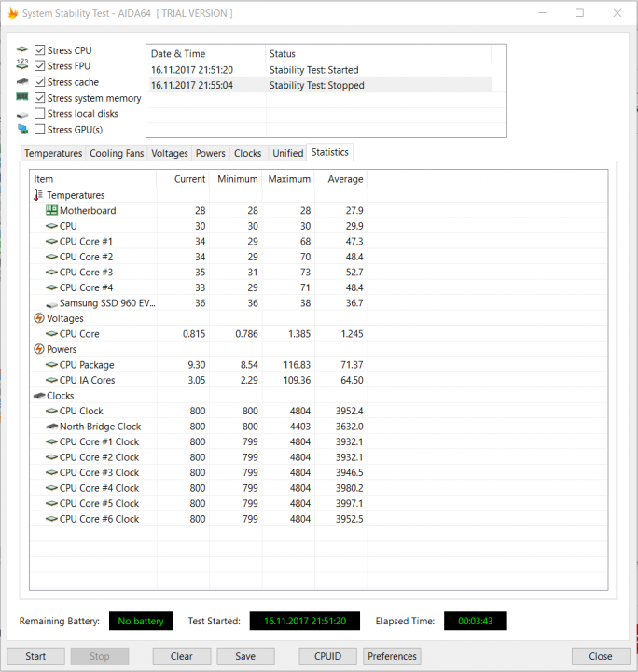638x672 pixels.
Task: Click the Item column header
Action: click(93, 179)
